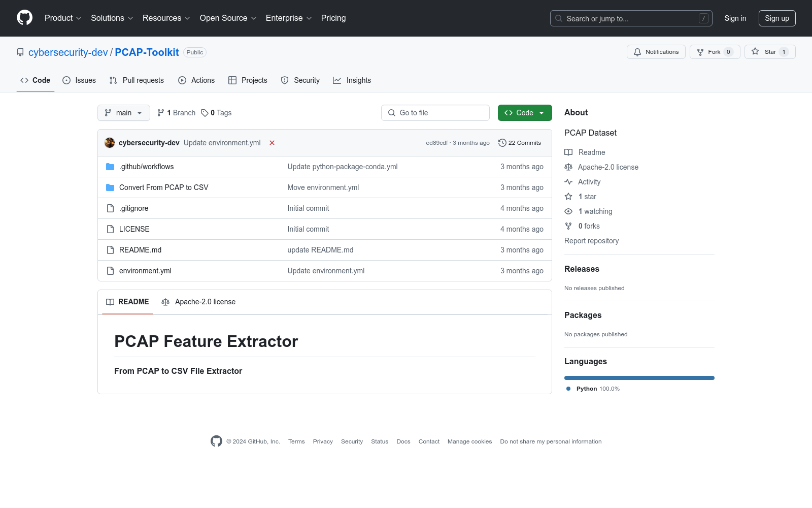This screenshot has height=508, width=812.
Task: Star the repository using the star icon
Action: tap(755, 51)
